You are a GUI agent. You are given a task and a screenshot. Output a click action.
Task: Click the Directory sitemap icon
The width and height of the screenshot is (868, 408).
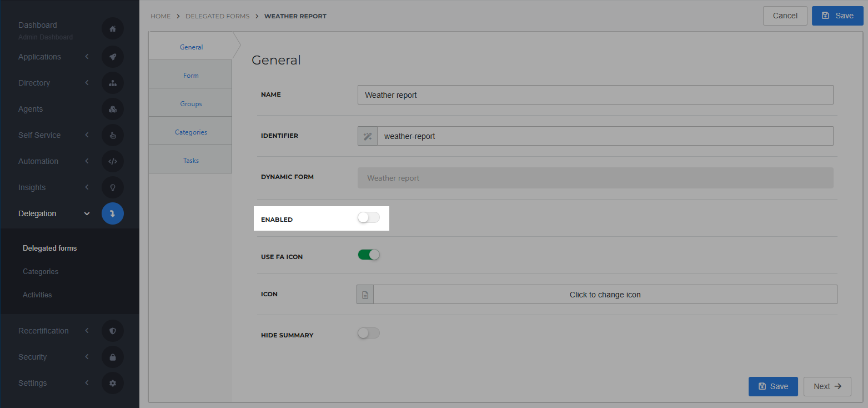pos(113,83)
